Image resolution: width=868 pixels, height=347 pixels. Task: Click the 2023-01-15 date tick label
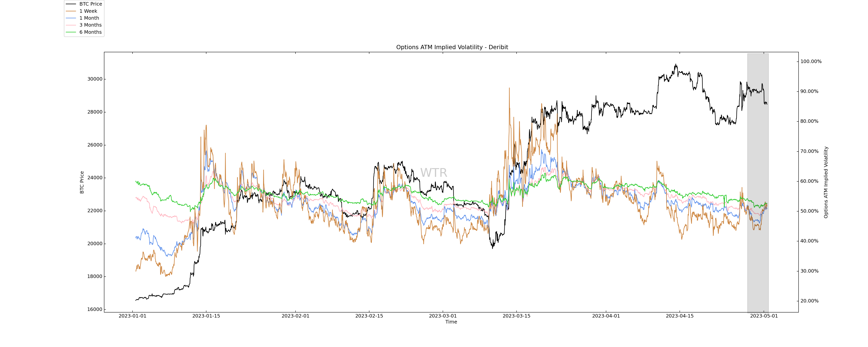click(206, 316)
